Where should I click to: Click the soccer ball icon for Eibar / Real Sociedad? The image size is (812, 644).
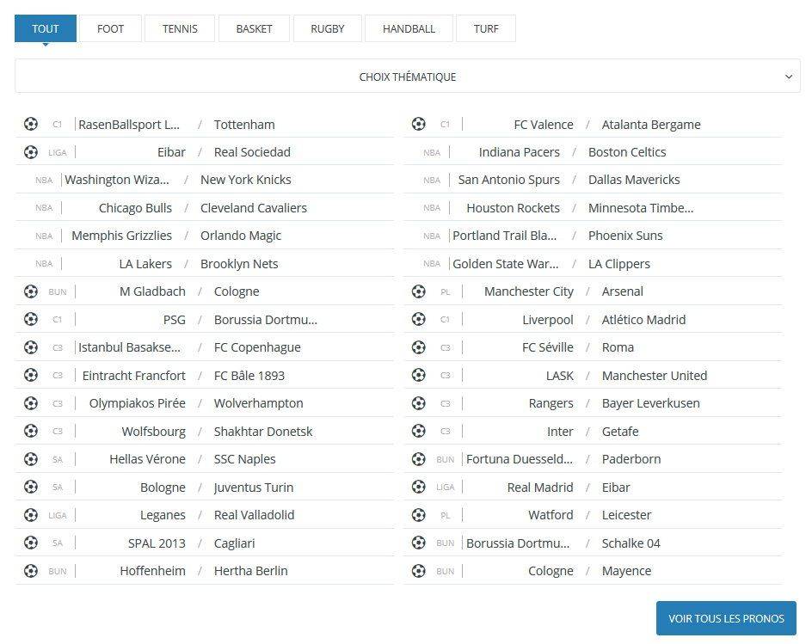point(31,152)
